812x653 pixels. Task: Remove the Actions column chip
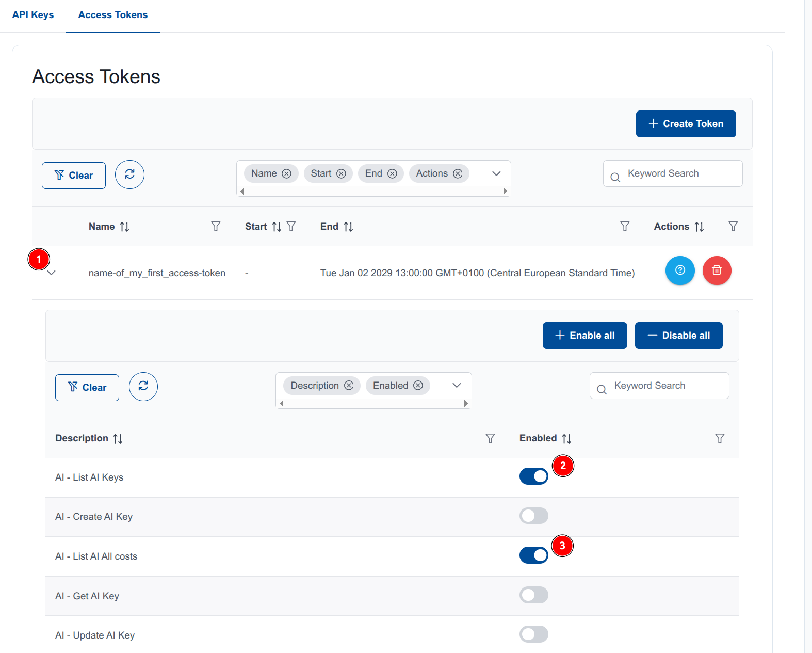click(458, 174)
